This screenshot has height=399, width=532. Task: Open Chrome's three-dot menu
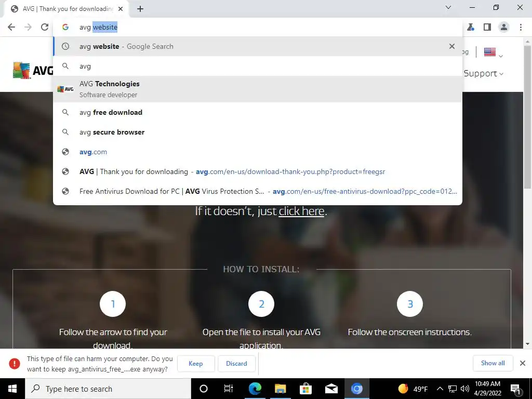click(x=521, y=27)
